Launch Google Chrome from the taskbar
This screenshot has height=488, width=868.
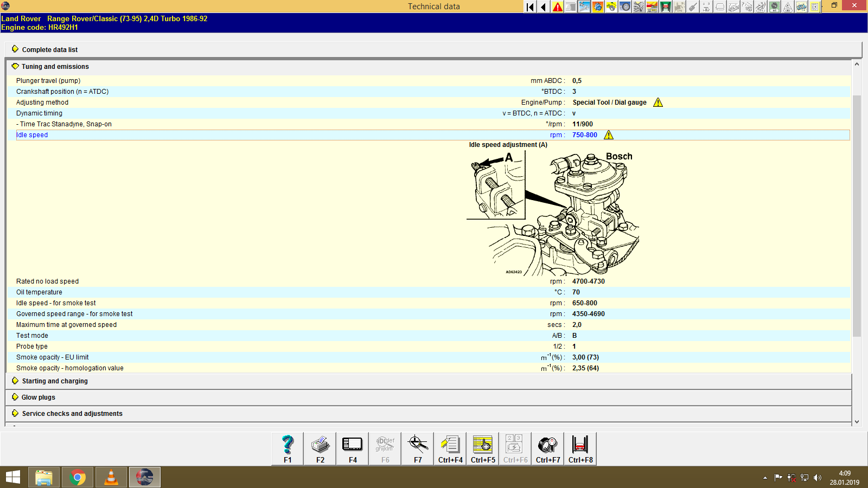coord(77,477)
